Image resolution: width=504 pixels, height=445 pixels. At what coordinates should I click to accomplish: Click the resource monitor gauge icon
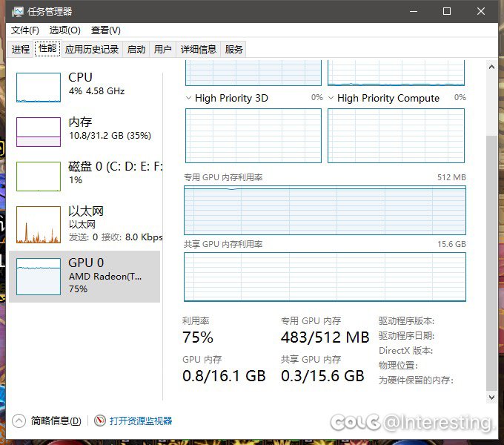point(100,421)
